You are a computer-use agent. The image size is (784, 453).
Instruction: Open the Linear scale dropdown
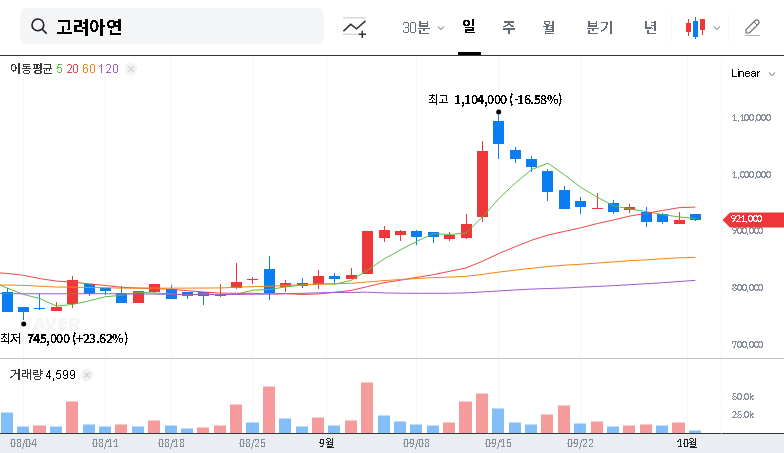coord(751,73)
